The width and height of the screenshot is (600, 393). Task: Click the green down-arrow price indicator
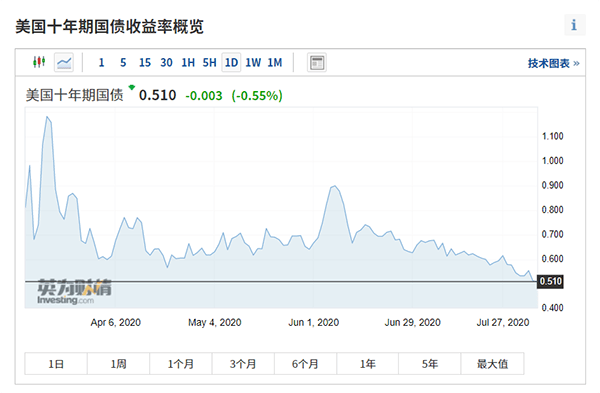click(132, 88)
